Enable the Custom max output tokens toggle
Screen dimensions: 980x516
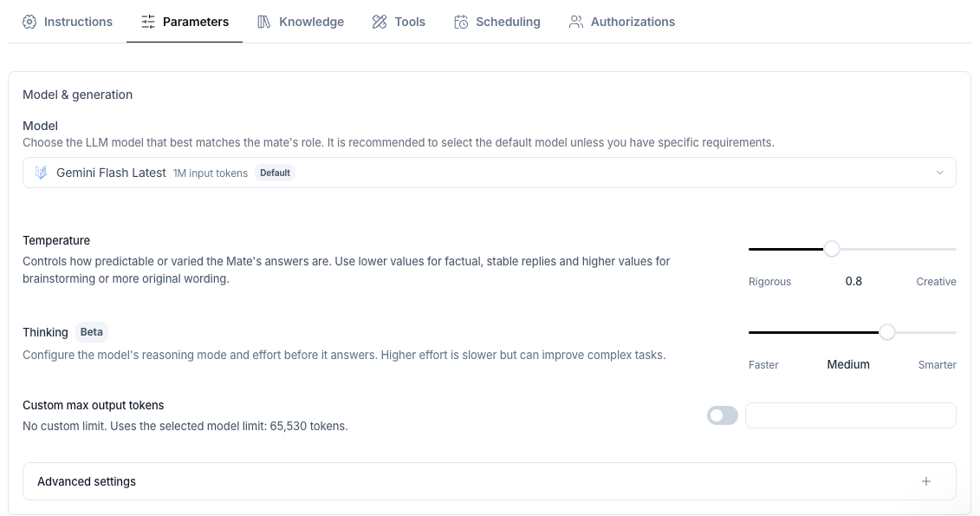723,415
